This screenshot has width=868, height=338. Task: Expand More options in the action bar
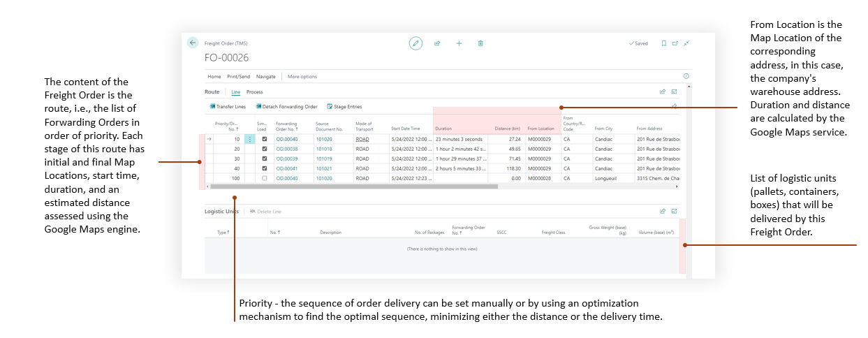click(302, 77)
